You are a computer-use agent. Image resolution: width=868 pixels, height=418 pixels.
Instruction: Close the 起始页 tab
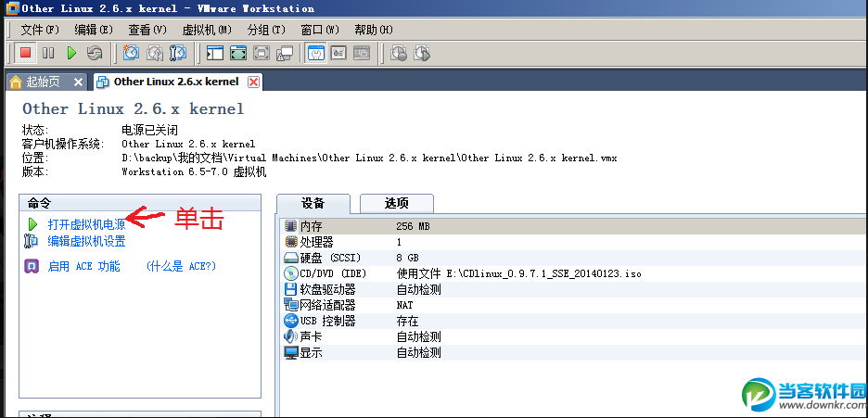click(78, 82)
